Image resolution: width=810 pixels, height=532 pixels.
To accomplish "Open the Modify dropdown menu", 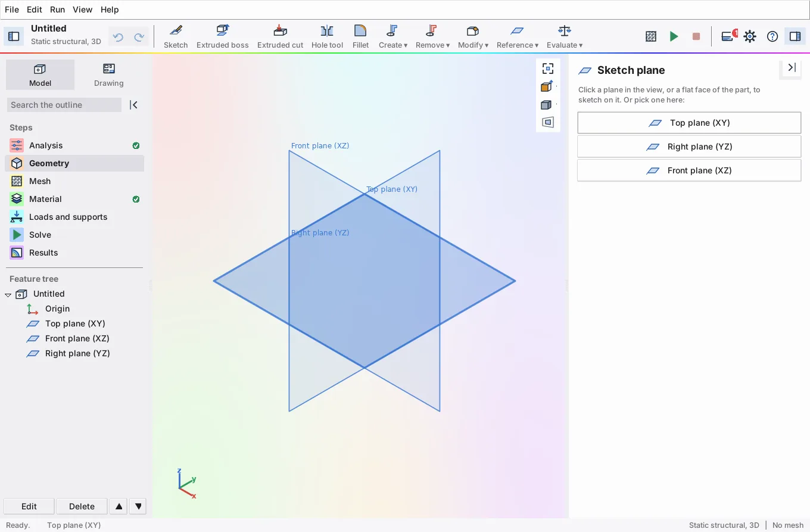I will 473,36.
